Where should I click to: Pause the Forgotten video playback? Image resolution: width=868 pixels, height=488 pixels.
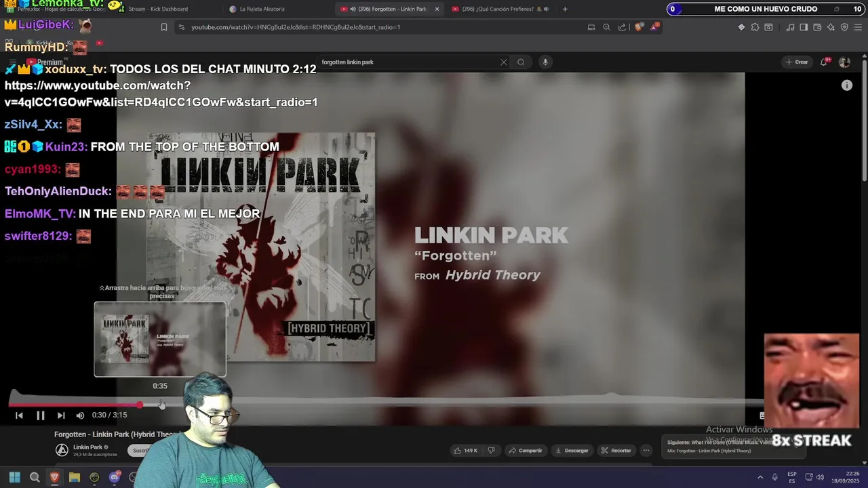(40, 415)
